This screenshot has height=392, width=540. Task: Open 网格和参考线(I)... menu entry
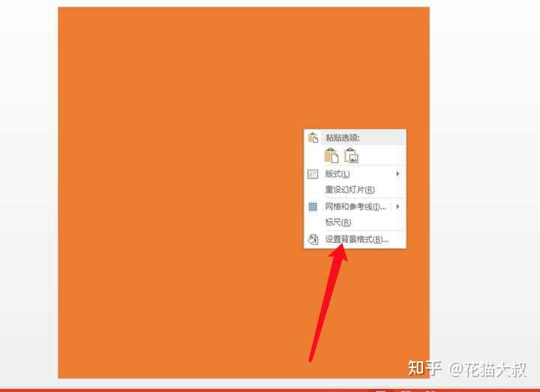[355, 207]
